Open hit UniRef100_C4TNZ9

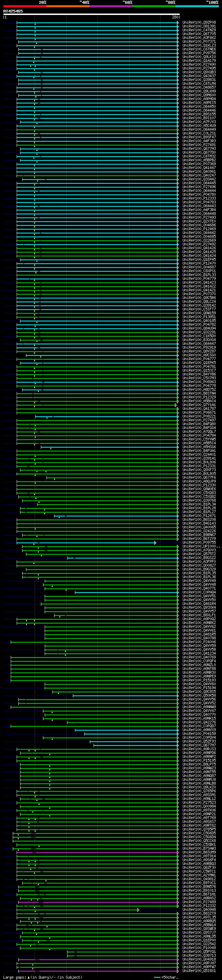(199, 30)
